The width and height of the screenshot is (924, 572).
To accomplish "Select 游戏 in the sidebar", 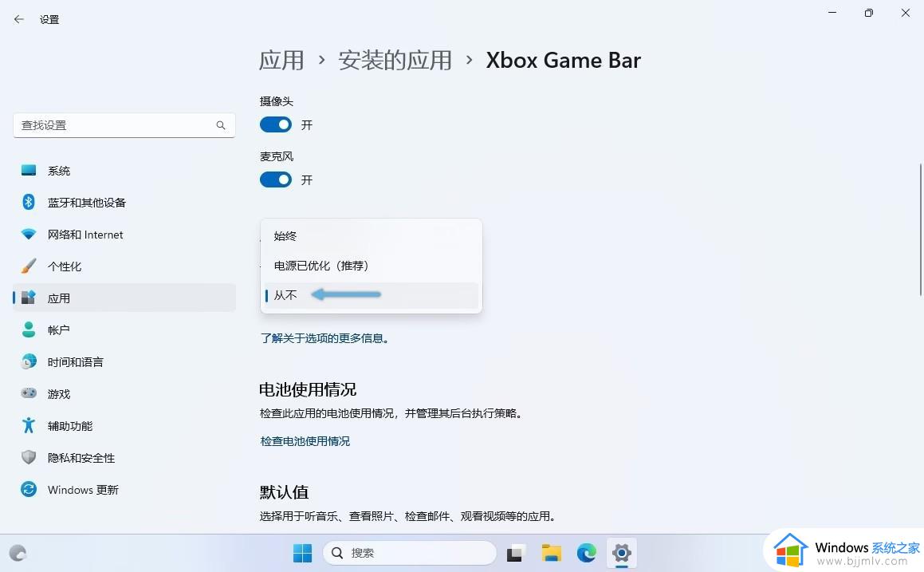I will pyautogui.click(x=124, y=393).
